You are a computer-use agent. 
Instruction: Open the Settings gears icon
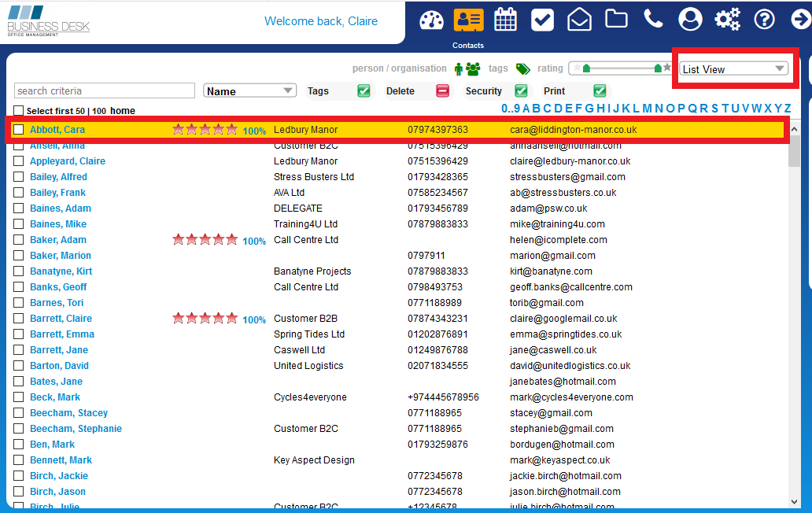coord(727,19)
